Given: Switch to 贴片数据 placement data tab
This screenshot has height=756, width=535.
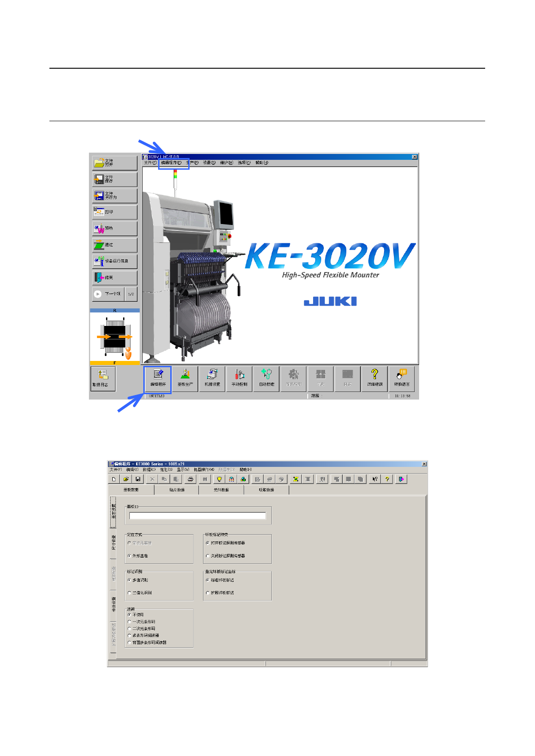Looking at the screenshot, I should click(177, 490).
